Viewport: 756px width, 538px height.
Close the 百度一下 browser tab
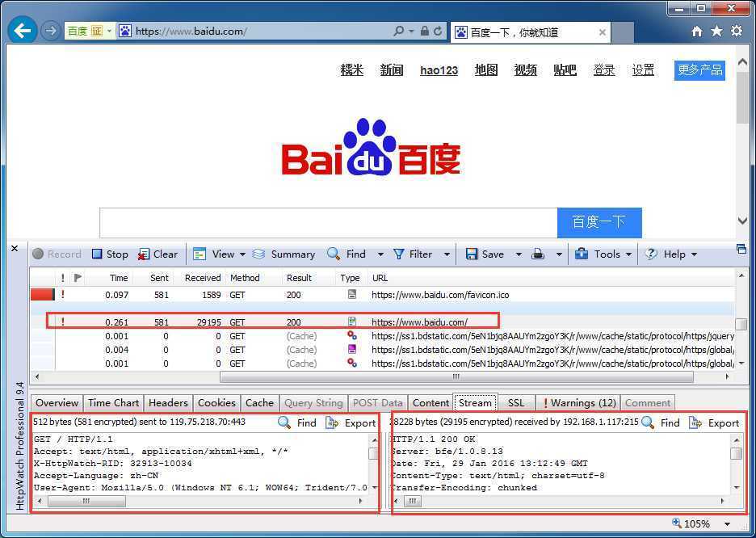(x=603, y=32)
